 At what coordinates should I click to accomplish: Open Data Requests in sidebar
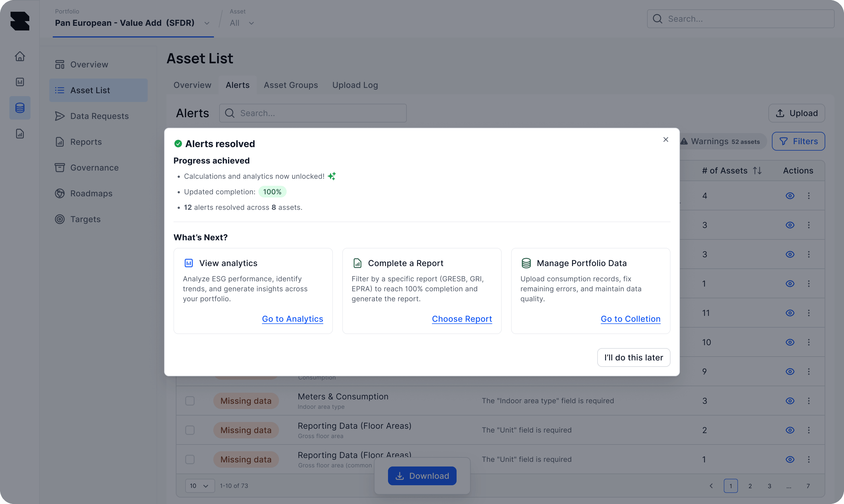(98, 116)
